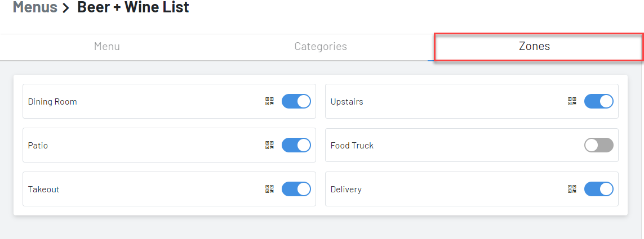Open the QR code for Delivery

tap(572, 189)
